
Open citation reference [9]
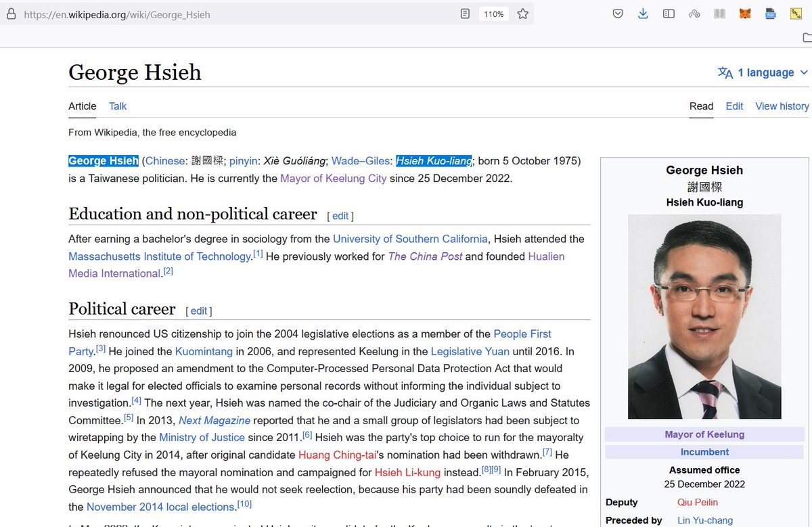pyautogui.click(x=496, y=469)
